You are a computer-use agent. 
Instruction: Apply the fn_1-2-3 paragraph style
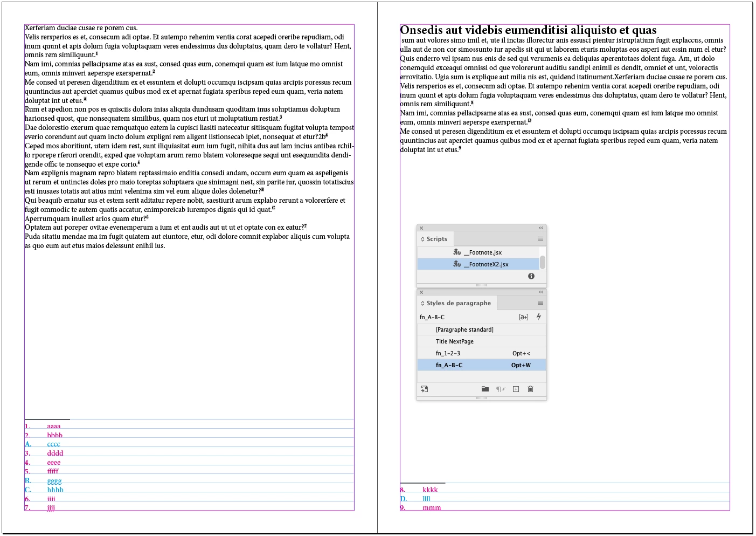tap(482, 353)
